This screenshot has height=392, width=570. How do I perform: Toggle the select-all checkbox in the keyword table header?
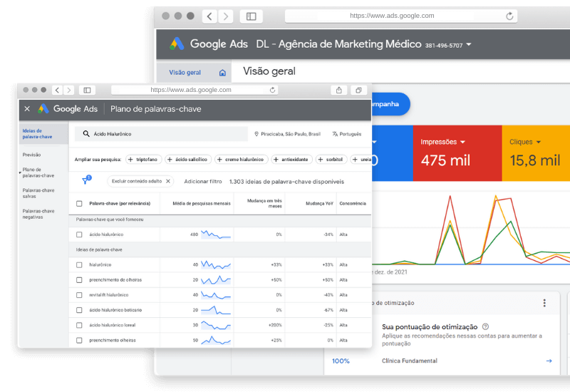79,204
